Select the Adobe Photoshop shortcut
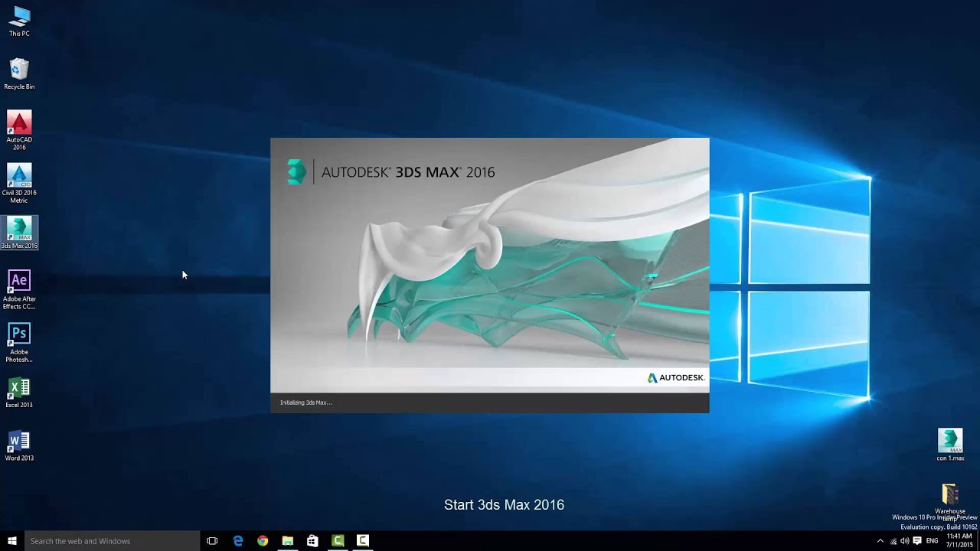 click(x=19, y=343)
